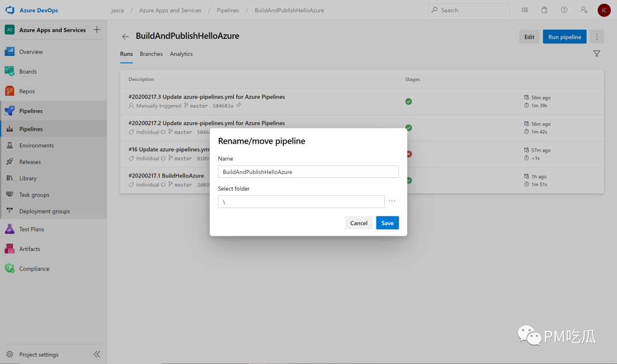Open the JC user avatar menu
The width and height of the screenshot is (617, 364).
[604, 10]
